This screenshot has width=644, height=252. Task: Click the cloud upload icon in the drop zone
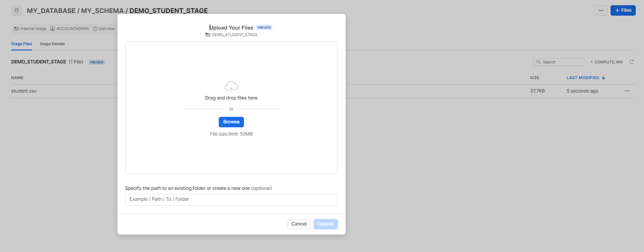click(x=231, y=86)
